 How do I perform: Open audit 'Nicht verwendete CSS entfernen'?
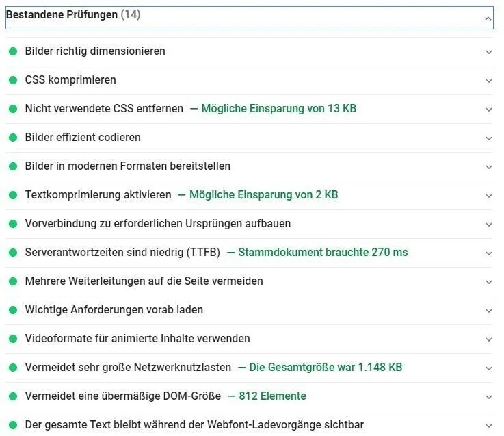pos(104,109)
